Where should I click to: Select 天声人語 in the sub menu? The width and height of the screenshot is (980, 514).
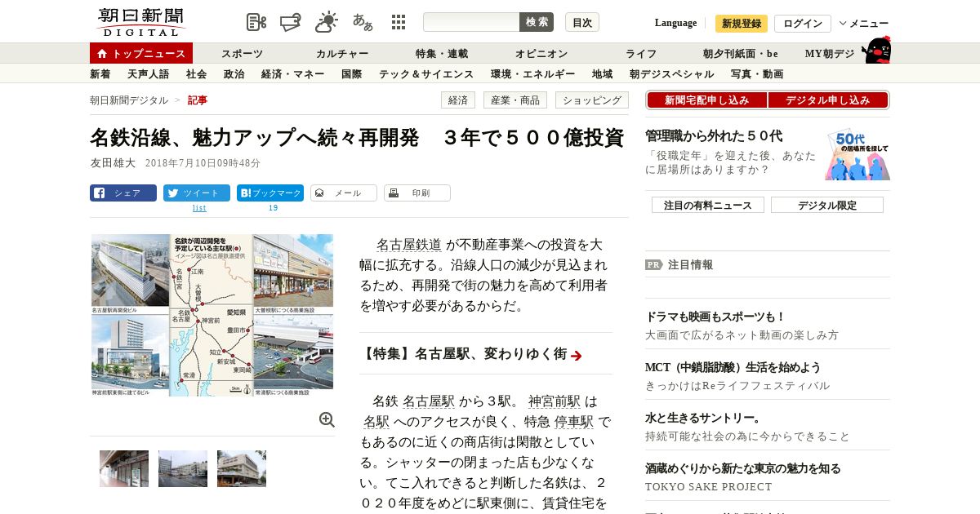148,74
